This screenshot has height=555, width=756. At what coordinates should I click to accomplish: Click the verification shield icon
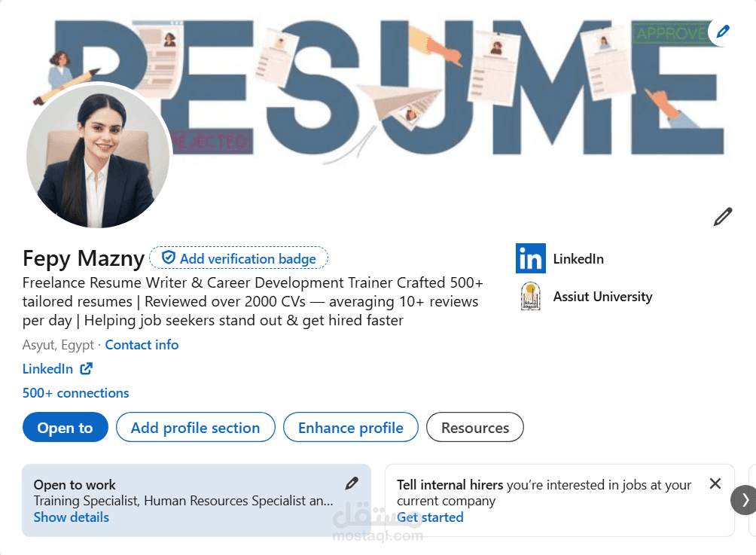point(169,258)
